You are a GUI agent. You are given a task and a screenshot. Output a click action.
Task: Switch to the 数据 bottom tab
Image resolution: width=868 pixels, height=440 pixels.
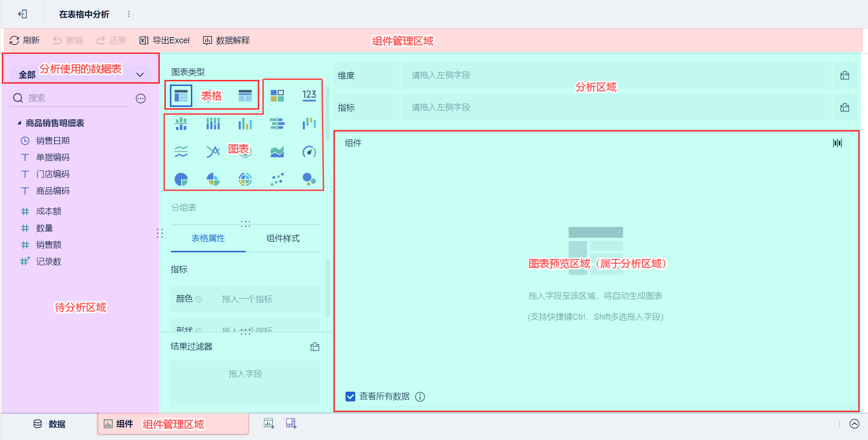[x=49, y=424]
